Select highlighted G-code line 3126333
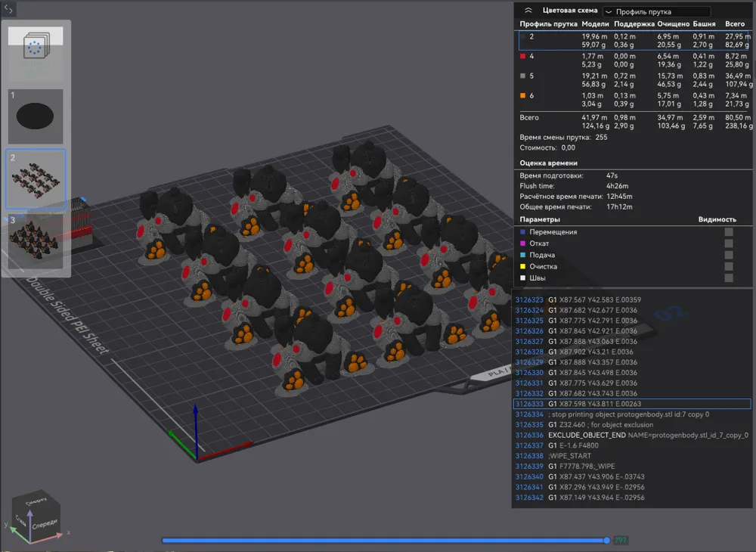 [x=632, y=404]
